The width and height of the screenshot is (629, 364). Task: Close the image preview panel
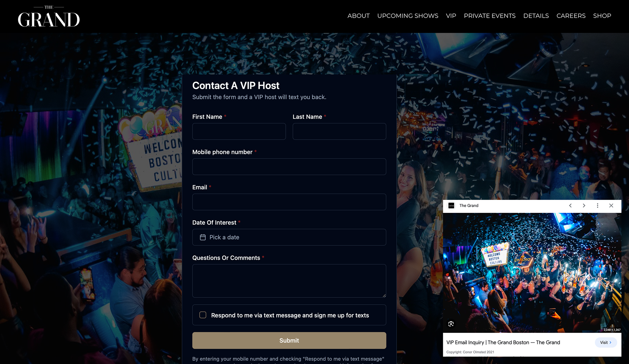611,205
